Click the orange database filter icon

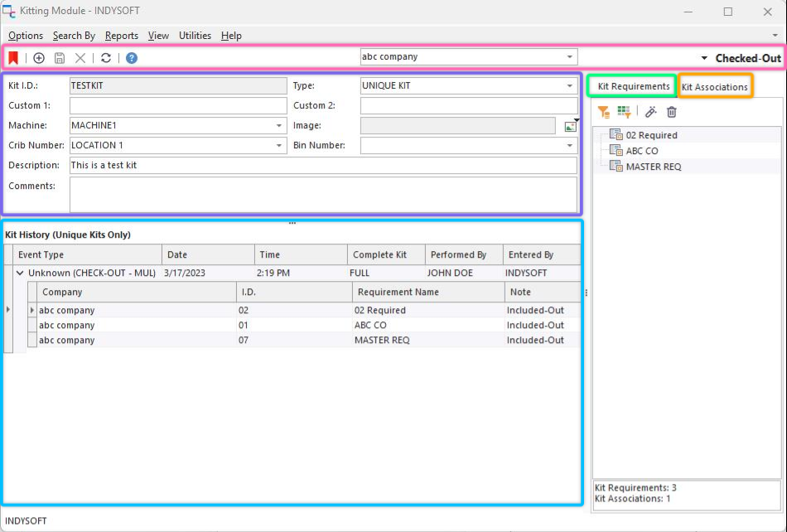click(604, 112)
